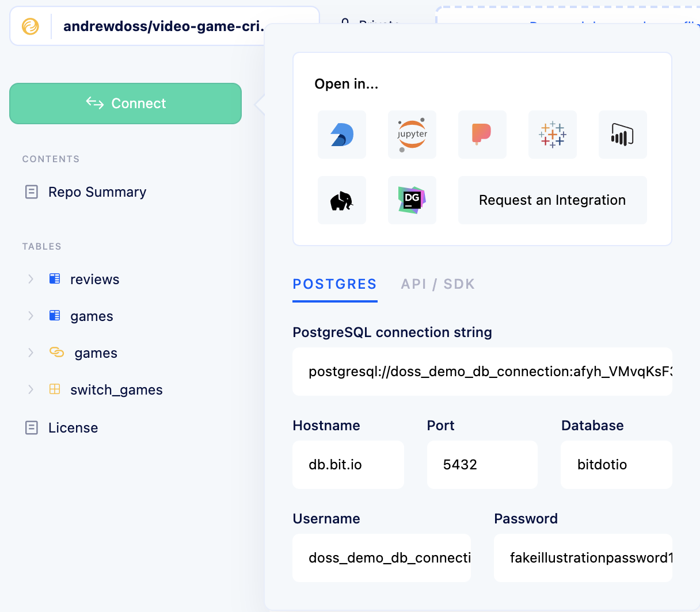Open in Tableau icon
700x612 pixels.
point(553,135)
